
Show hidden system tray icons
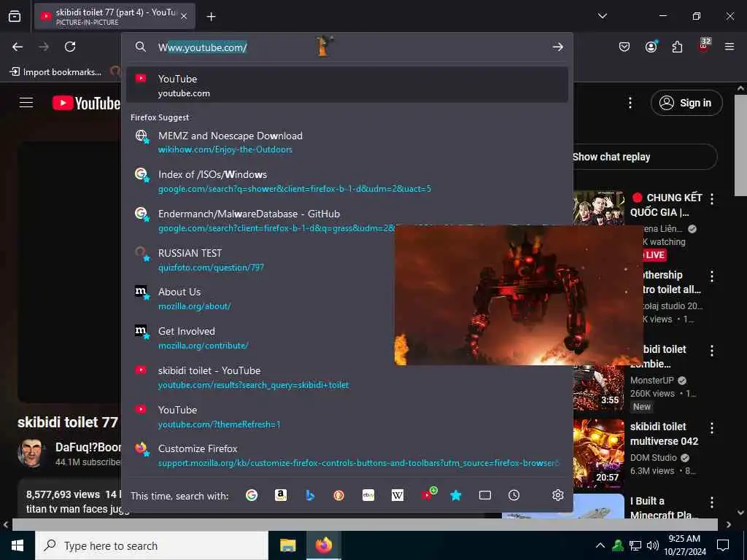[x=600, y=545]
